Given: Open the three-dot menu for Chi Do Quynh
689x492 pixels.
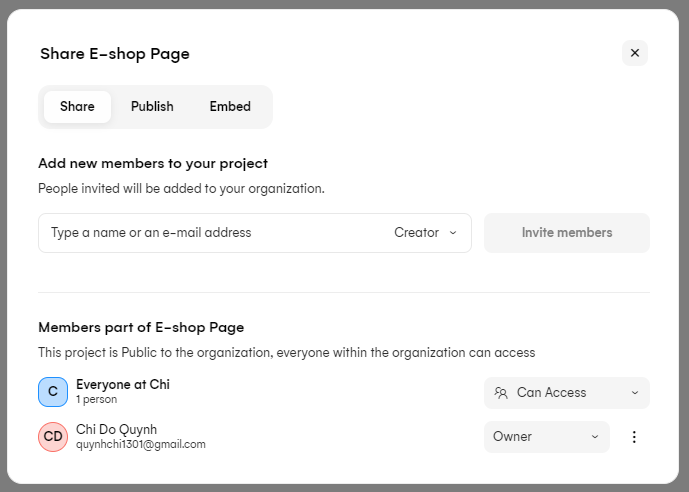Looking at the screenshot, I should [x=633, y=437].
